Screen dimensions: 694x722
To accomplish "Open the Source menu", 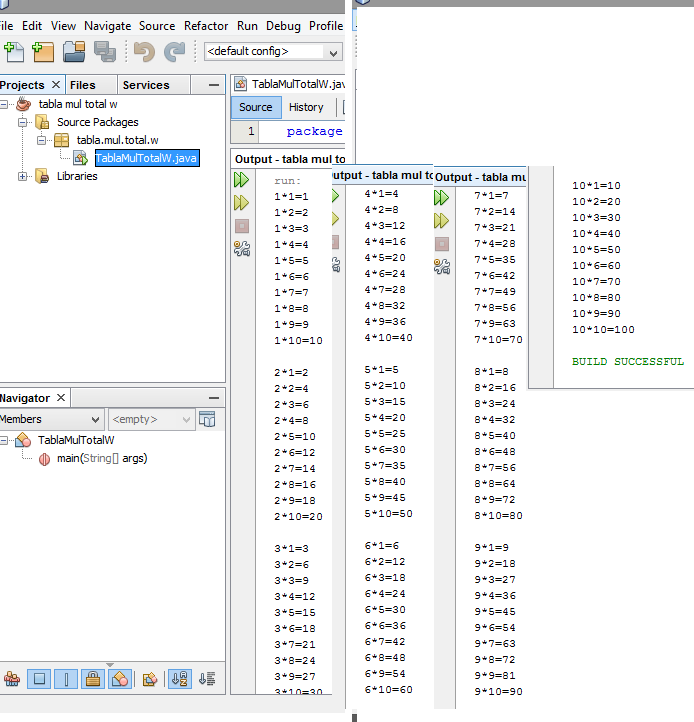I will coord(157,26).
